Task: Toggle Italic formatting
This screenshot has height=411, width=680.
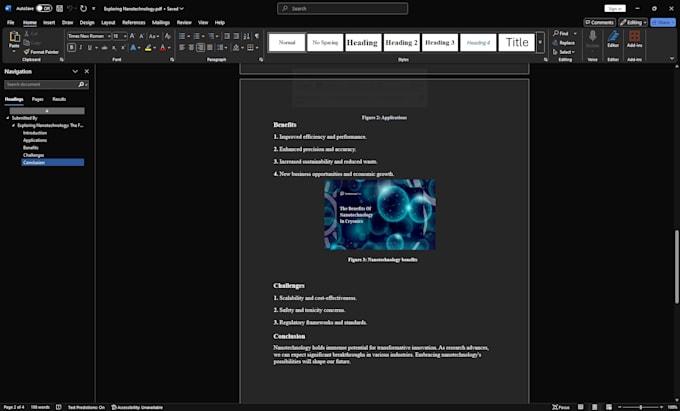Action: tap(81, 48)
